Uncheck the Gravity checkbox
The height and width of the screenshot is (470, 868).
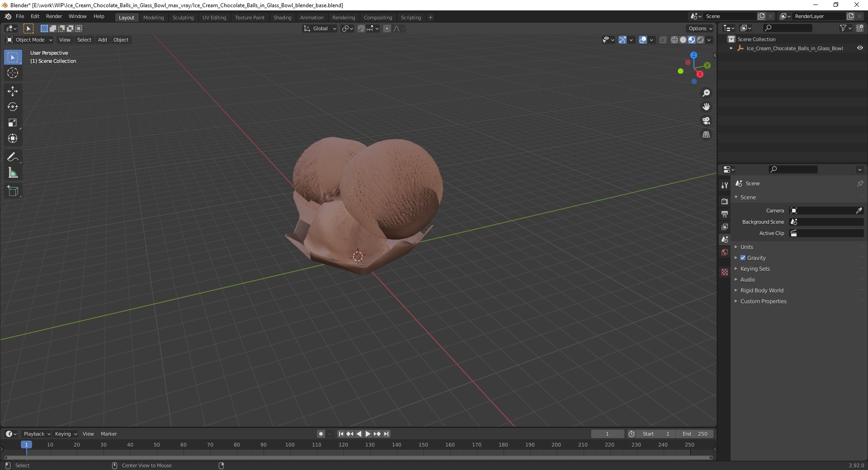point(743,258)
